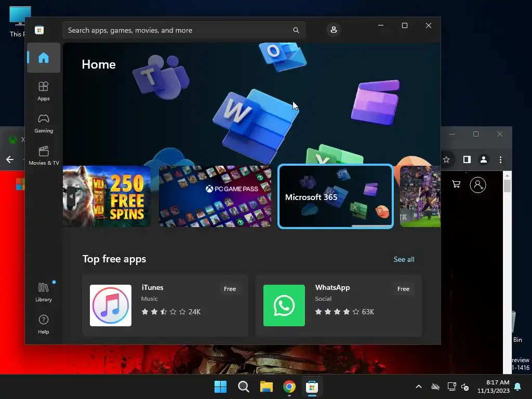Image resolution: width=532 pixels, height=399 pixels.
Task: Click the network tray icon
Action: point(451,387)
